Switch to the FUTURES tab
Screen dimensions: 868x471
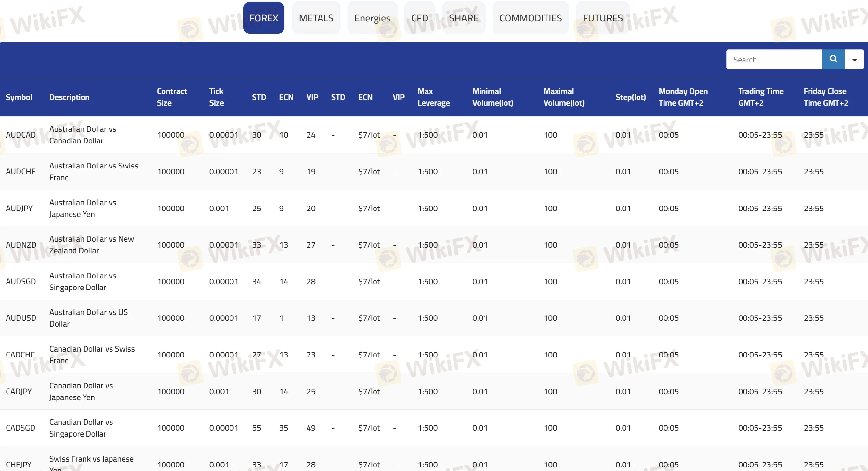click(602, 18)
